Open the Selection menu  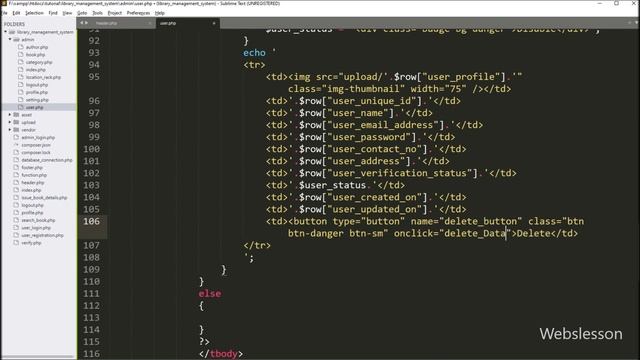pos(34,13)
